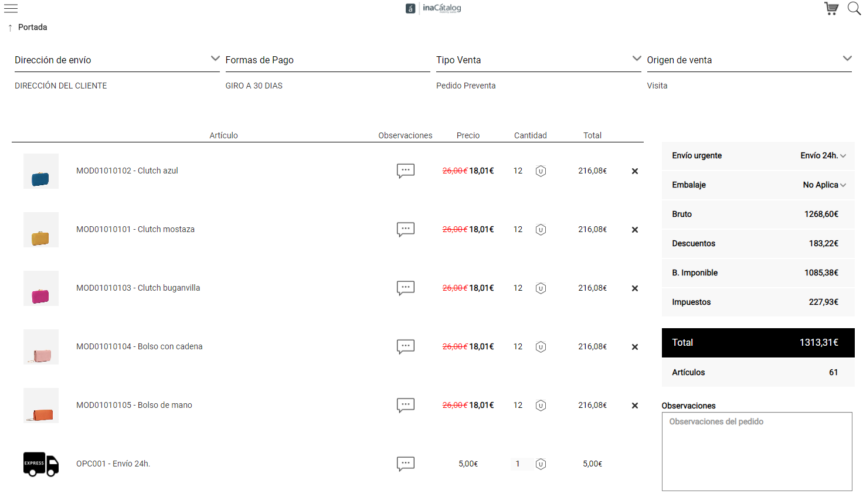Remove Clutch azul from order
863x504 pixels.
coord(635,171)
